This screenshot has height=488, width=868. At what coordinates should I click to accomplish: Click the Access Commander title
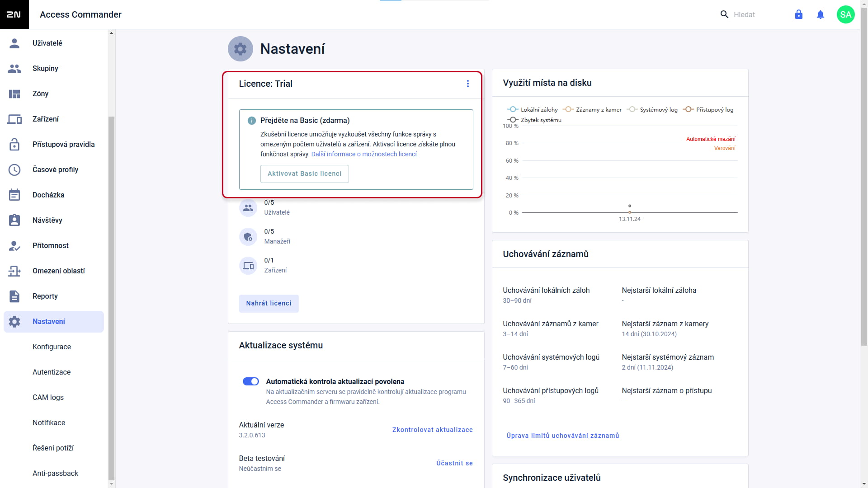[x=80, y=14]
